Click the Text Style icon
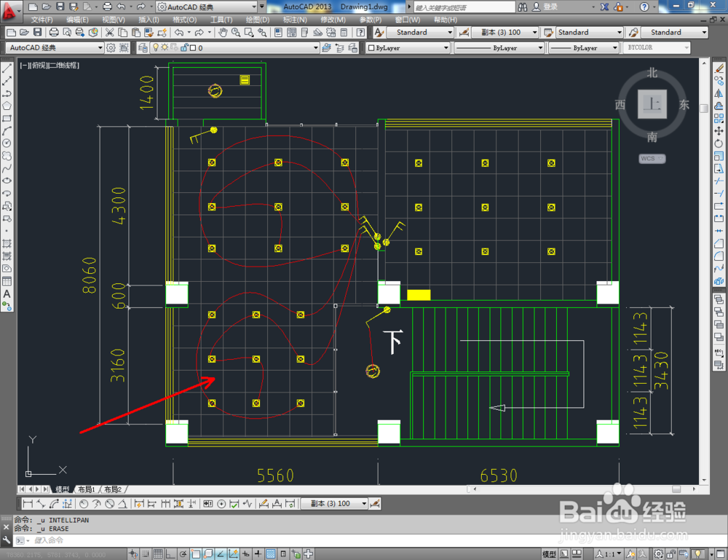728x560 pixels. (379, 32)
